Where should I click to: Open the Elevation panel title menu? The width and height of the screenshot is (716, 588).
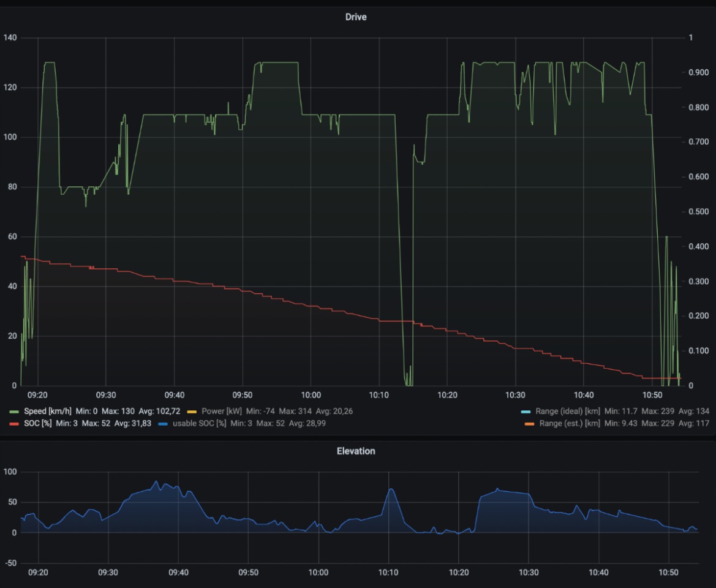[x=356, y=451]
